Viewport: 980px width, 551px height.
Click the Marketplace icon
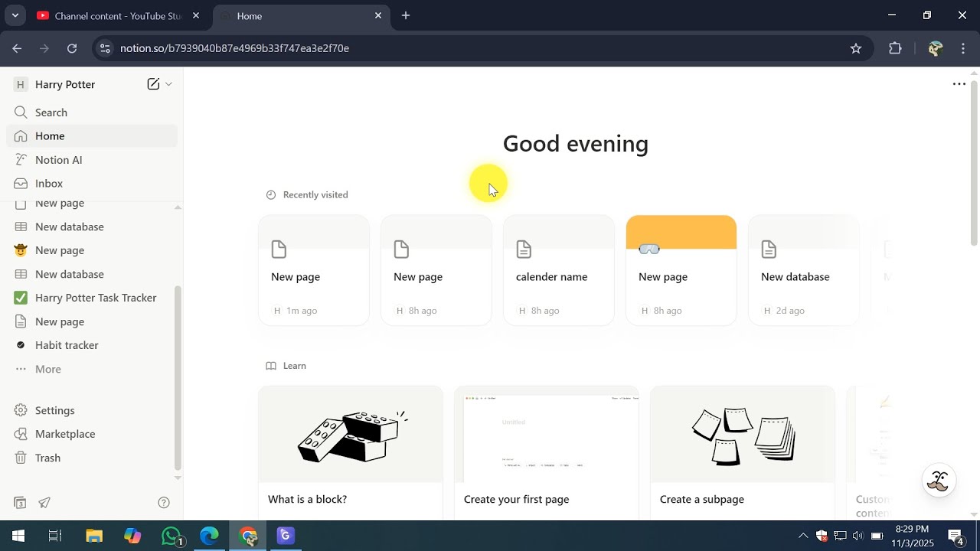(21, 434)
